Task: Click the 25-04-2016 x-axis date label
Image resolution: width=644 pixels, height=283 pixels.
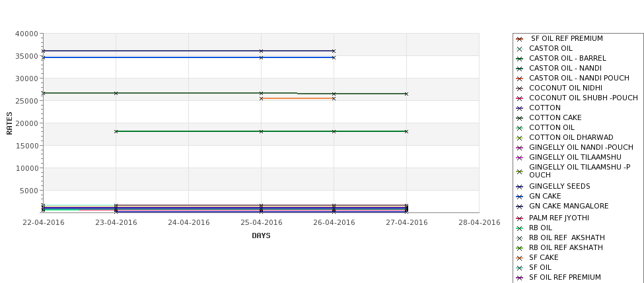Action: (262, 223)
